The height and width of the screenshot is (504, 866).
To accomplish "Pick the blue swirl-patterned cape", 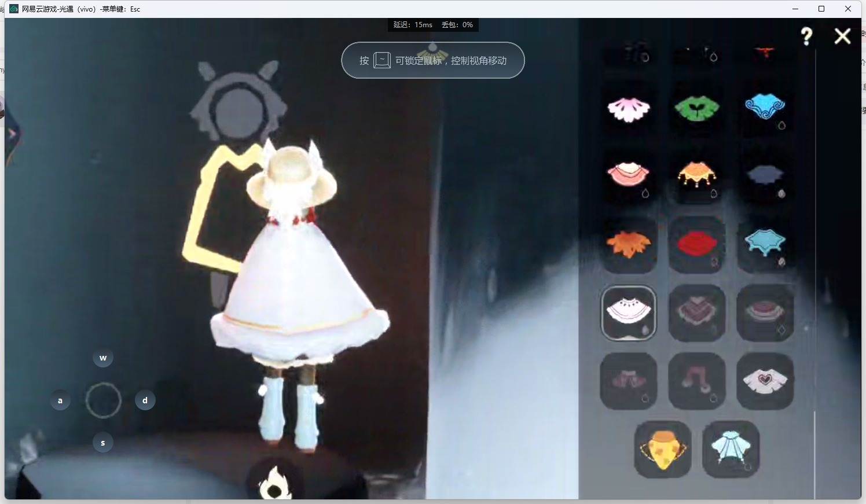I will 765,108.
